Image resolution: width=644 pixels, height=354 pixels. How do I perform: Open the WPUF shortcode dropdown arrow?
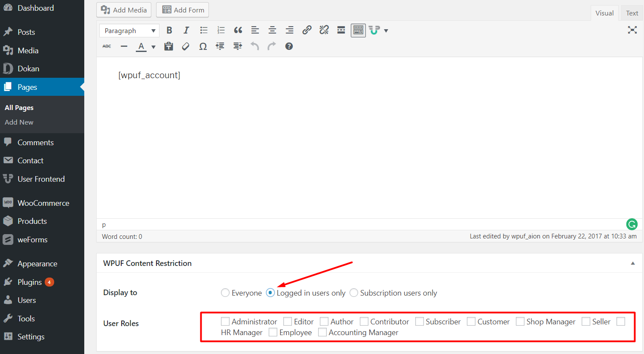(x=386, y=31)
